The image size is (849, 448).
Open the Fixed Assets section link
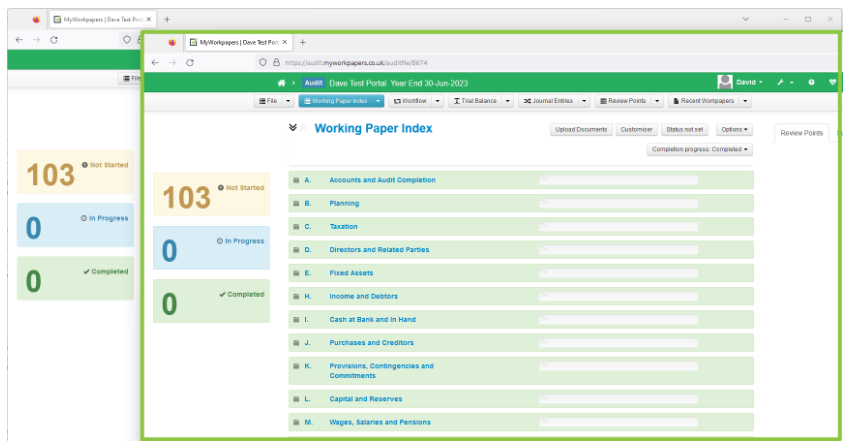pyautogui.click(x=352, y=273)
